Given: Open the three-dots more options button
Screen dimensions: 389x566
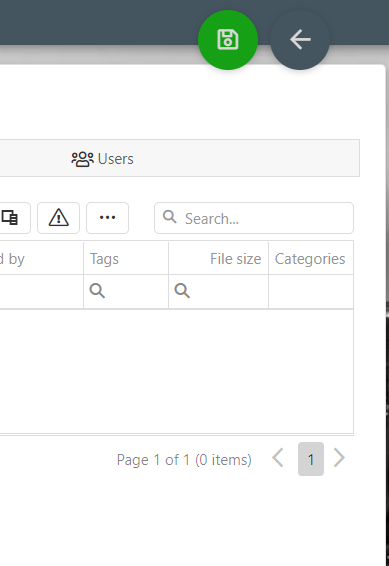Looking at the screenshot, I should pyautogui.click(x=108, y=218).
